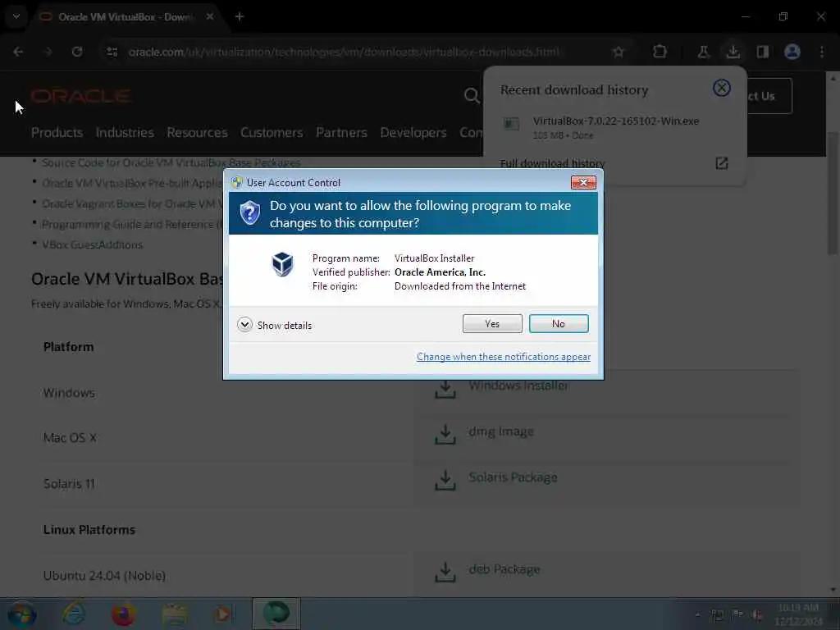Open browser profile avatar
840x630 pixels.
point(792,52)
